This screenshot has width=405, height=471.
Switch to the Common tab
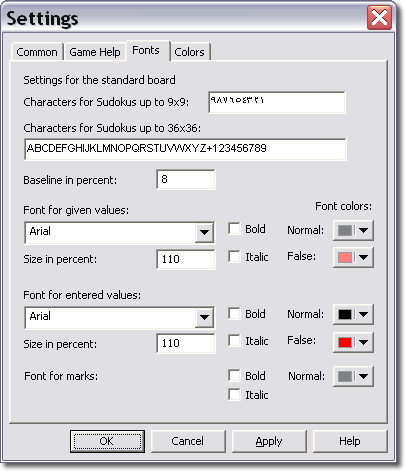[37, 52]
